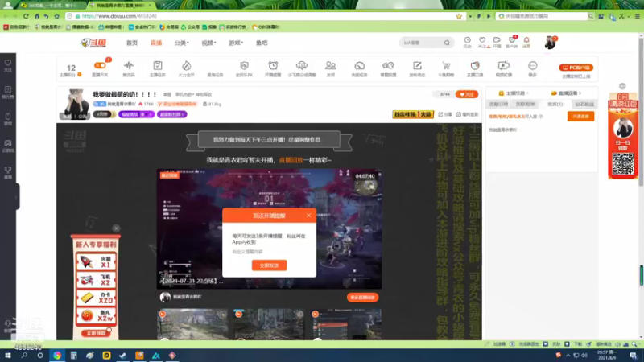Viewport: 644px width, 362px height.
Task: Click the shopping cart 鱼购物 icon
Action: click(446, 65)
